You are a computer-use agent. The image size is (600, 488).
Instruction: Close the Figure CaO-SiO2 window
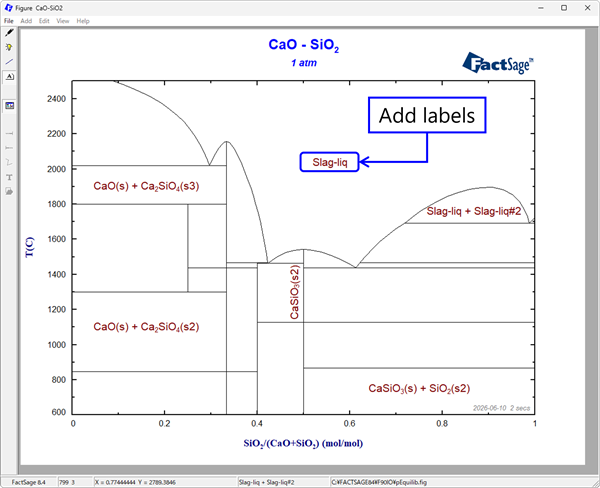tap(588, 8)
